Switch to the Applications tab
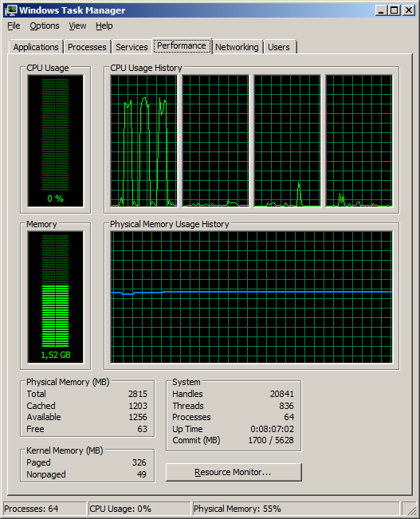This screenshot has height=519, width=420. [36, 47]
